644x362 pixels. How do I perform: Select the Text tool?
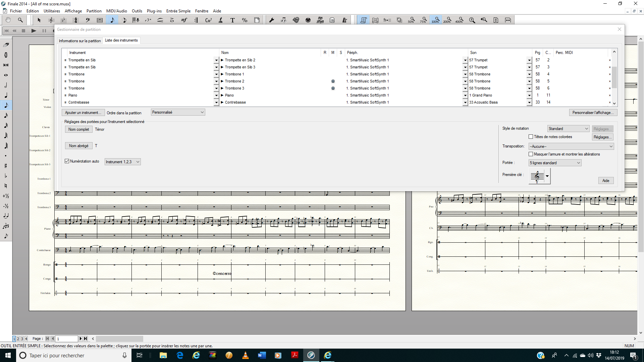232,20
